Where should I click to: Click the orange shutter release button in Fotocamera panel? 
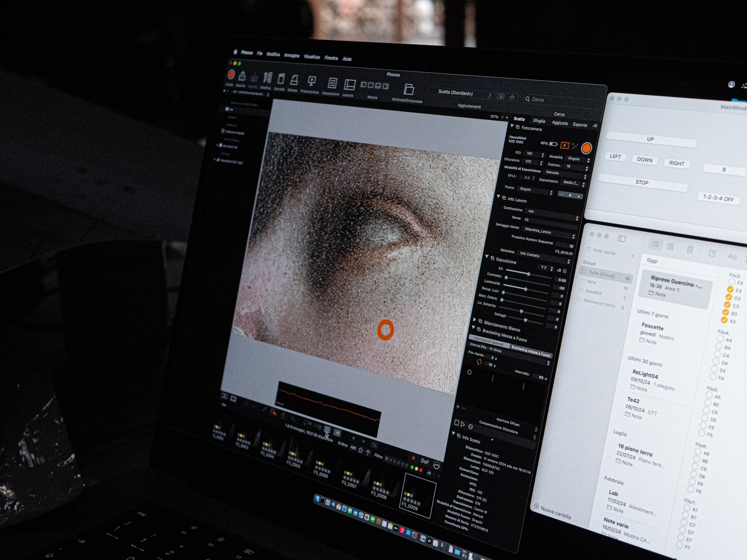tap(587, 148)
